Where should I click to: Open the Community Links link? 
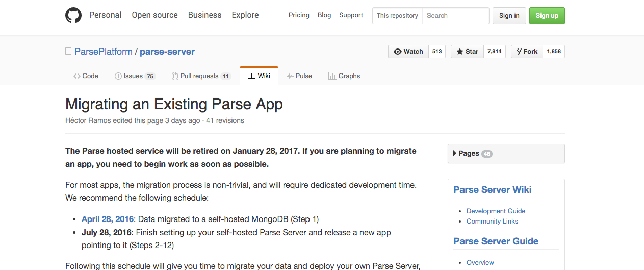[x=492, y=222]
